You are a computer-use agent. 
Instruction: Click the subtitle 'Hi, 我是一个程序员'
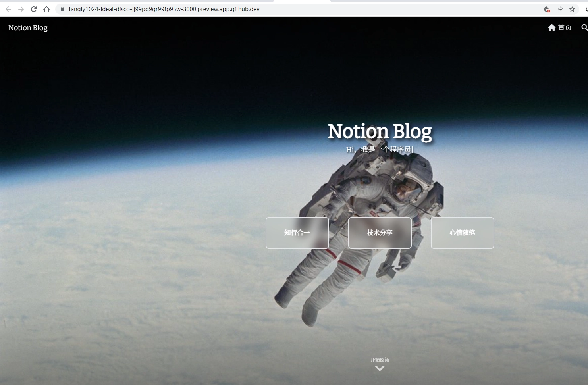click(x=379, y=150)
